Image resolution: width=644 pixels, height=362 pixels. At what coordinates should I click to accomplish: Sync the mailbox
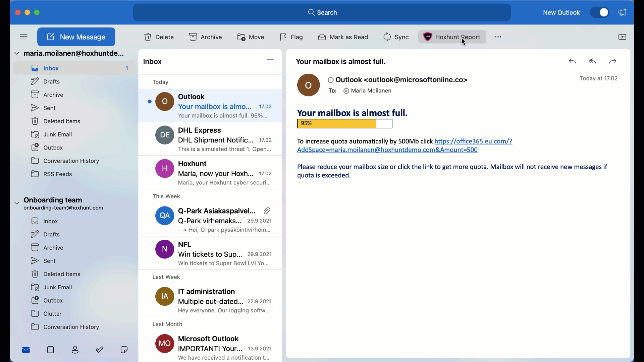[x=396, y=37]
